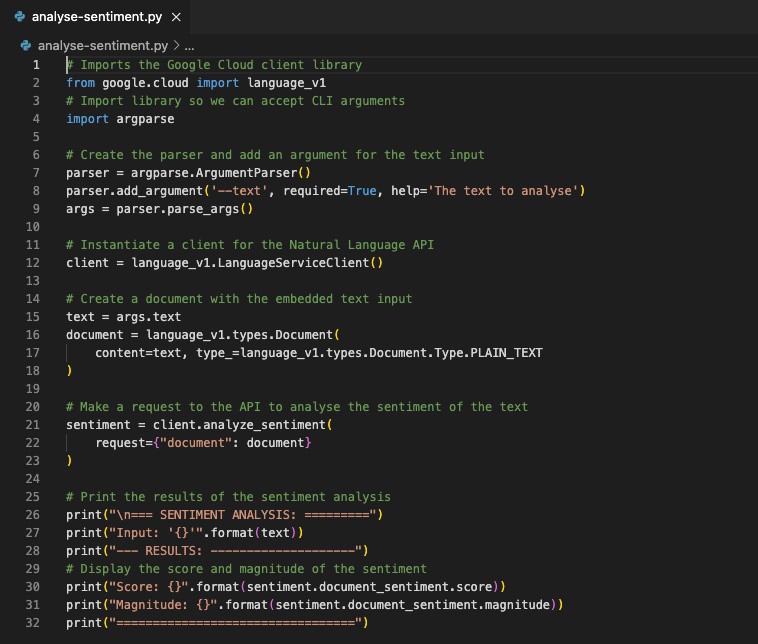Viewport: 758px width, 644px height.
Task: Click the 'import argparse' line
Action: (120, 119)
